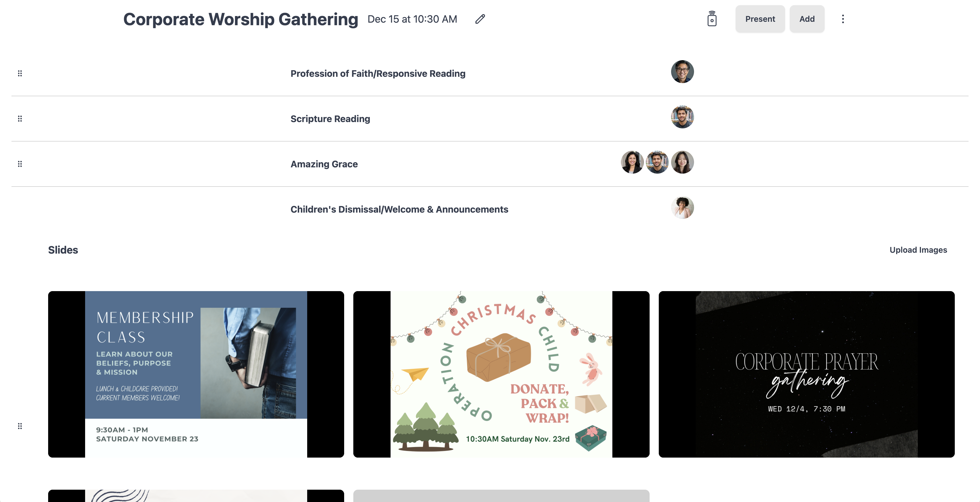Select the Amazing Grace item
This screenshot has height=502, width=980.
pyautogui.click(x=324, y=164)
